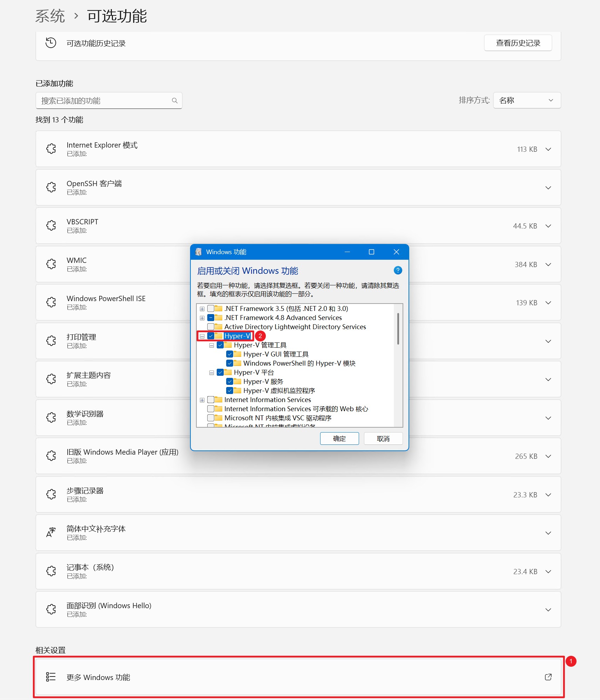The height and width of the screenshot is (700, 600).
Task: Click the puzzle icon for 面部识别 (Windows Hello)
Action: [51, 609]
